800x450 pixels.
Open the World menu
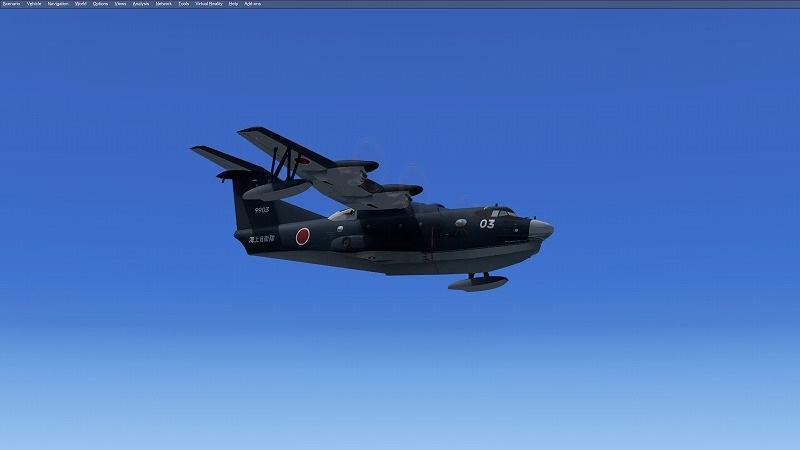coord(81,4)
